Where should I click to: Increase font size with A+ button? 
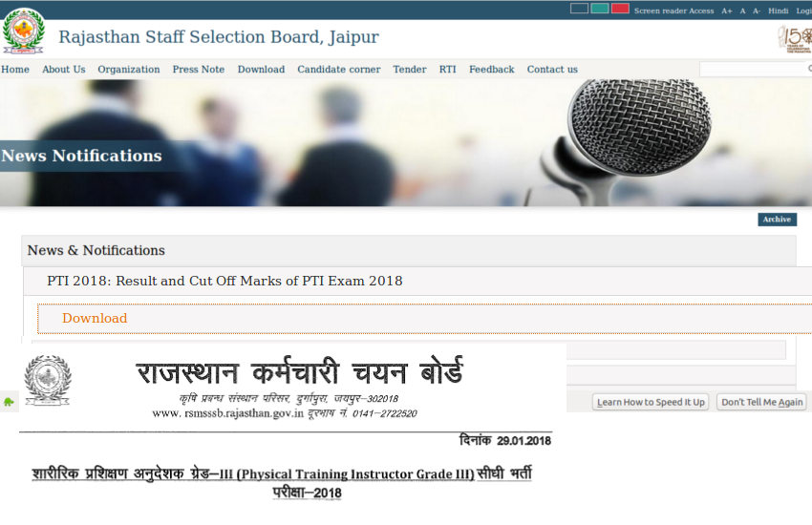(x=727, y=10)
